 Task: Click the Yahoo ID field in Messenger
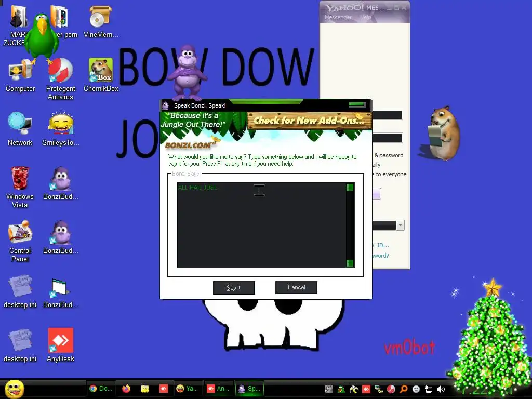[x=387, y=115]
